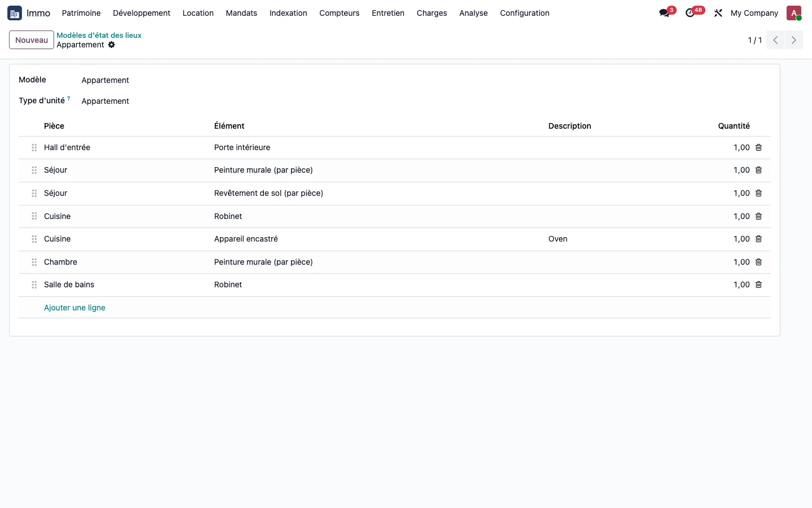Go to next record arrow

794,40
